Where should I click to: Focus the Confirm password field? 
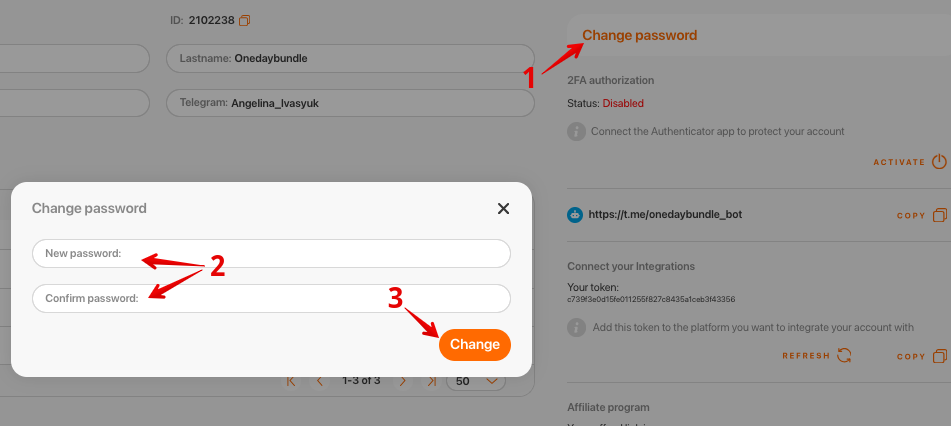click(271, 298)
